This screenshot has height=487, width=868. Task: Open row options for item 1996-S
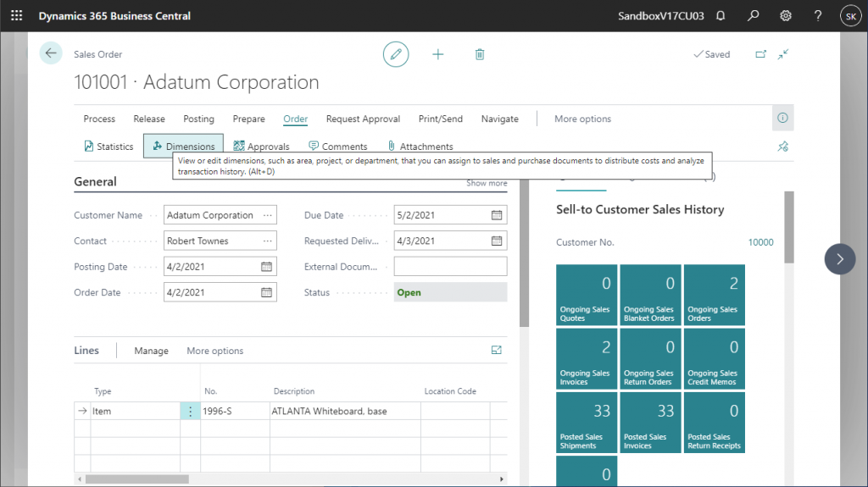pyautogui.click(x=190, y=411)
